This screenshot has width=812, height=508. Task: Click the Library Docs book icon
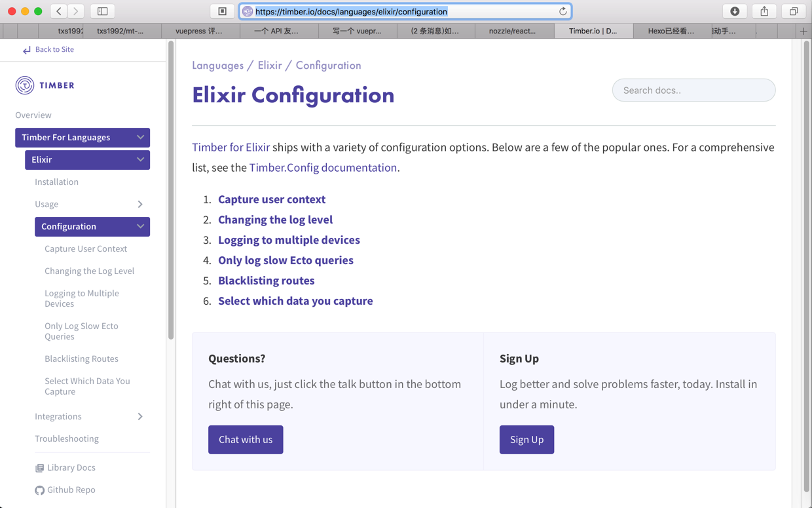(39, 468)
